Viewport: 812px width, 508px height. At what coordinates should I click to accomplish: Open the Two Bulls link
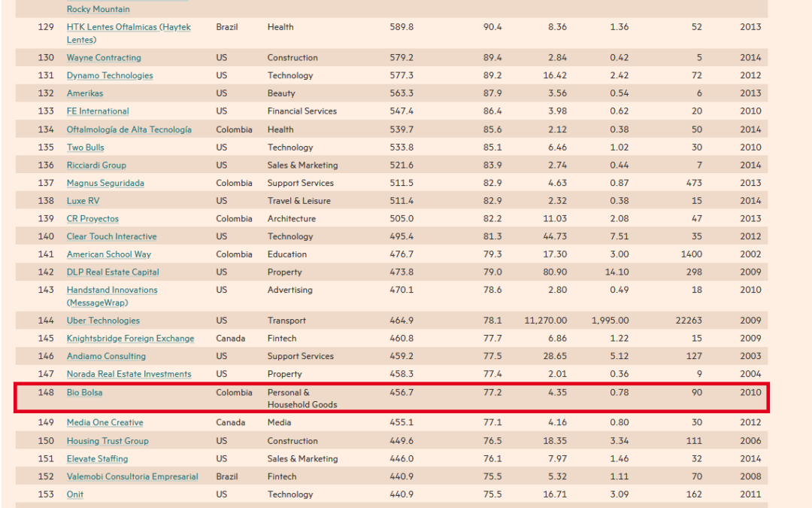86,148
